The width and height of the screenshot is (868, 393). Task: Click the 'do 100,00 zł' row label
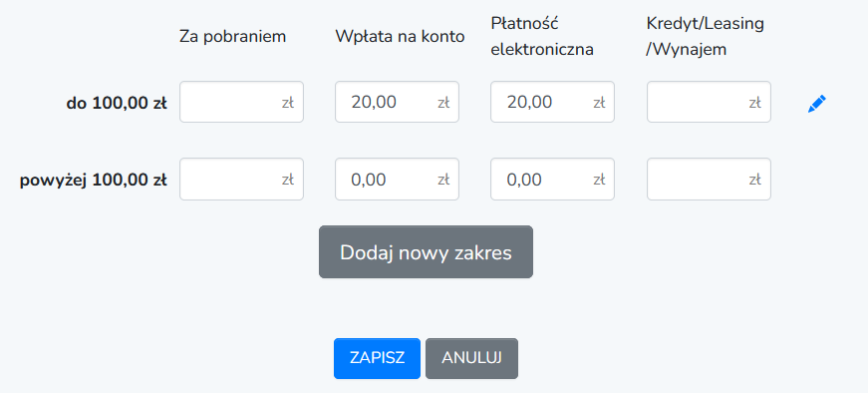pyautogui.click(x=117, y=103)
